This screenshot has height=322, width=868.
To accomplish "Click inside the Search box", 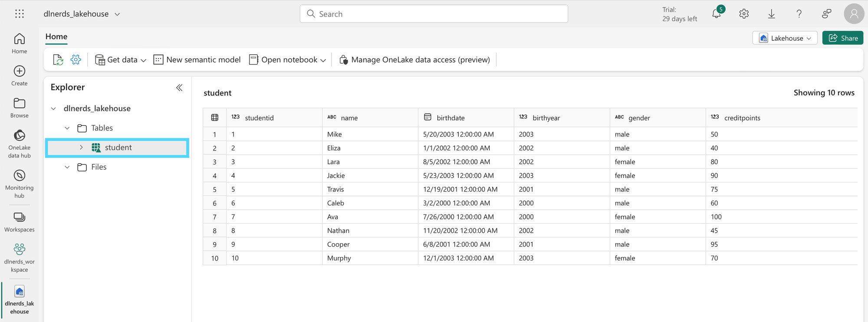I will click(x=434, y=14).
